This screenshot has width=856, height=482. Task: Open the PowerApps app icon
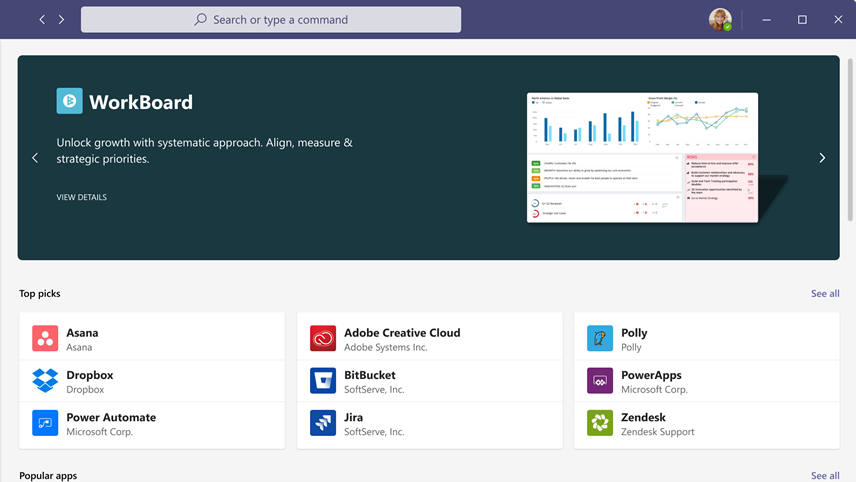tap(599, 380)
